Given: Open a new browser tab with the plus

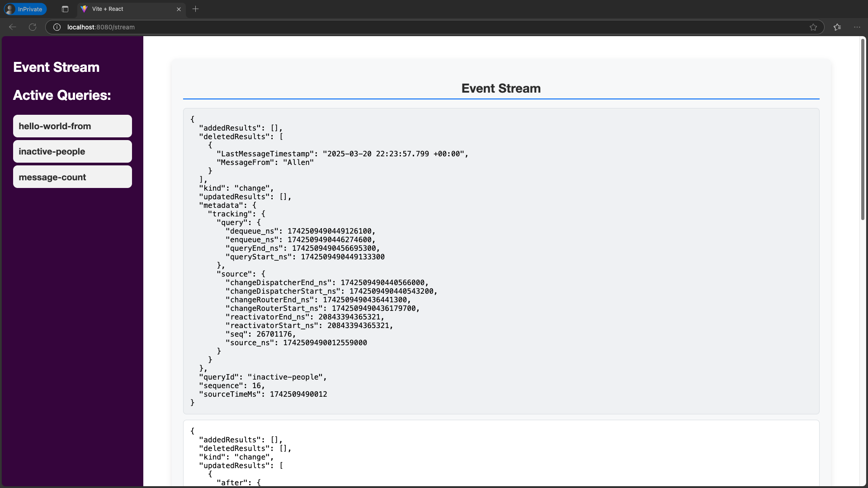Looking at the screenshot, I should point(195,9).
